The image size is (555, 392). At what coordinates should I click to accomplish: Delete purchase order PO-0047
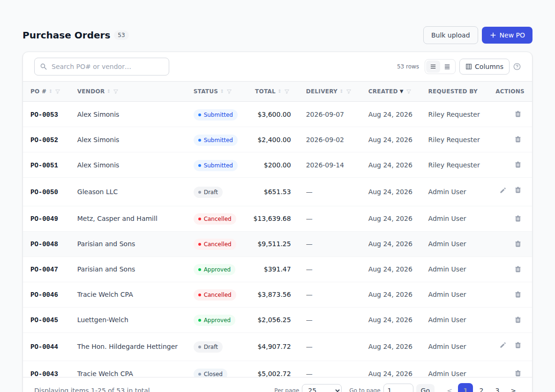pos(518,269)
